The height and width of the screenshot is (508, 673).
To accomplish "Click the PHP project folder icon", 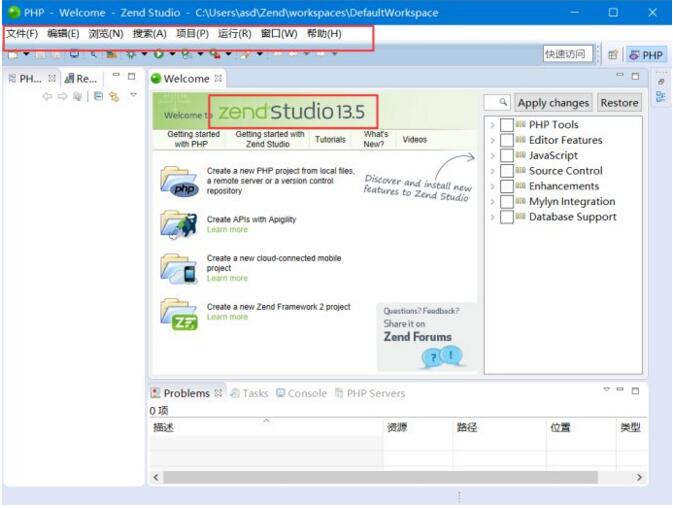I will tap(179, 181).
